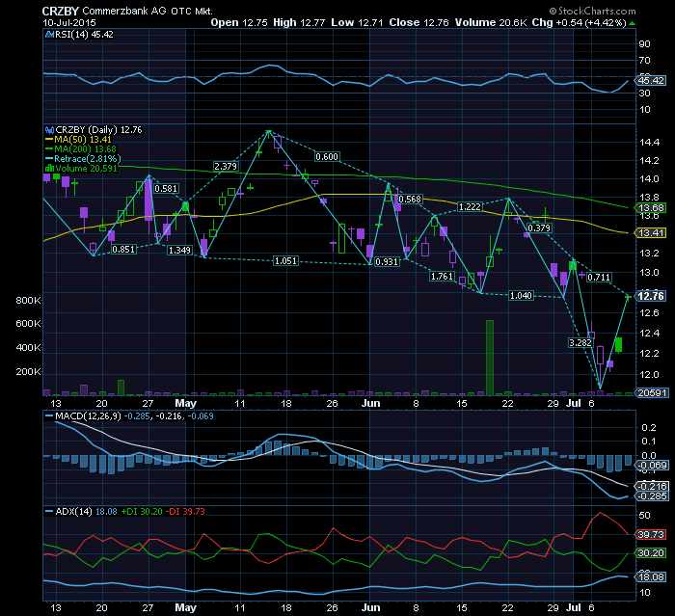Click the tall green volume bar in June
This screenshot has height=616, width=675.
490,358
